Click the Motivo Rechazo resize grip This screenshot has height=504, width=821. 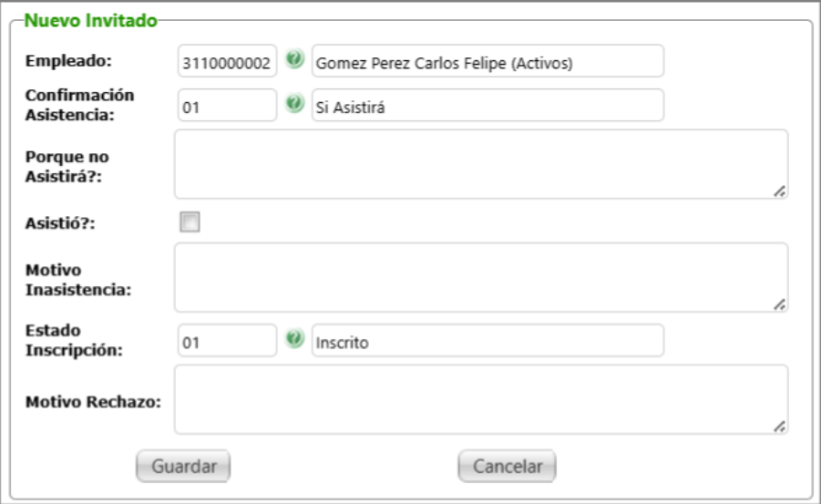[x=780, y=427]
